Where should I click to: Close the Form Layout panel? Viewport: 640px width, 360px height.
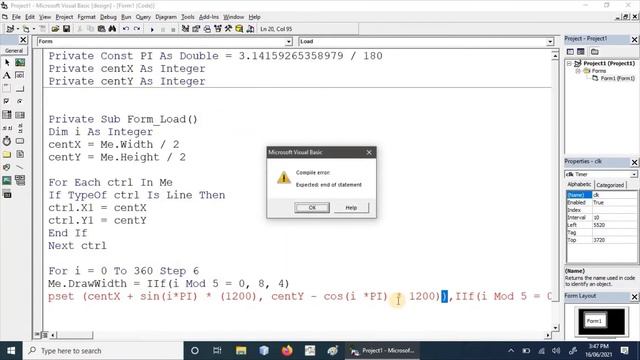pyautogui.click(x=634, y=296)
